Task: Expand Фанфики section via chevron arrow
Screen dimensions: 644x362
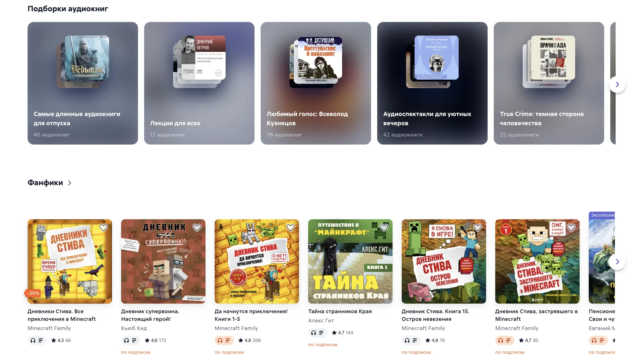Action: pos(70,183)
